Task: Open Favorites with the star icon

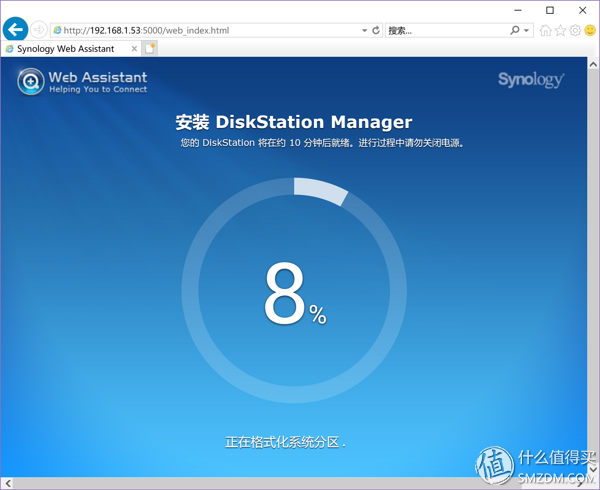Action: click(560, 31)
